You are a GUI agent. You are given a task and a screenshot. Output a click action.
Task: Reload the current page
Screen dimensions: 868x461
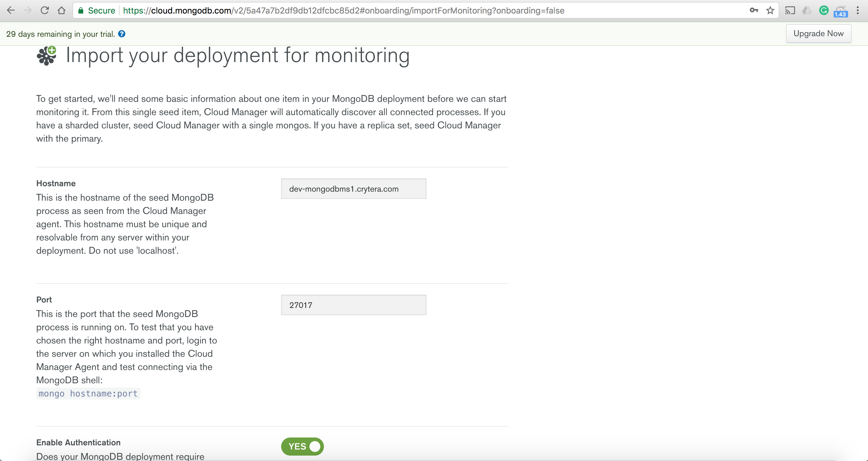pyautogui.click(x=45, y=11)
